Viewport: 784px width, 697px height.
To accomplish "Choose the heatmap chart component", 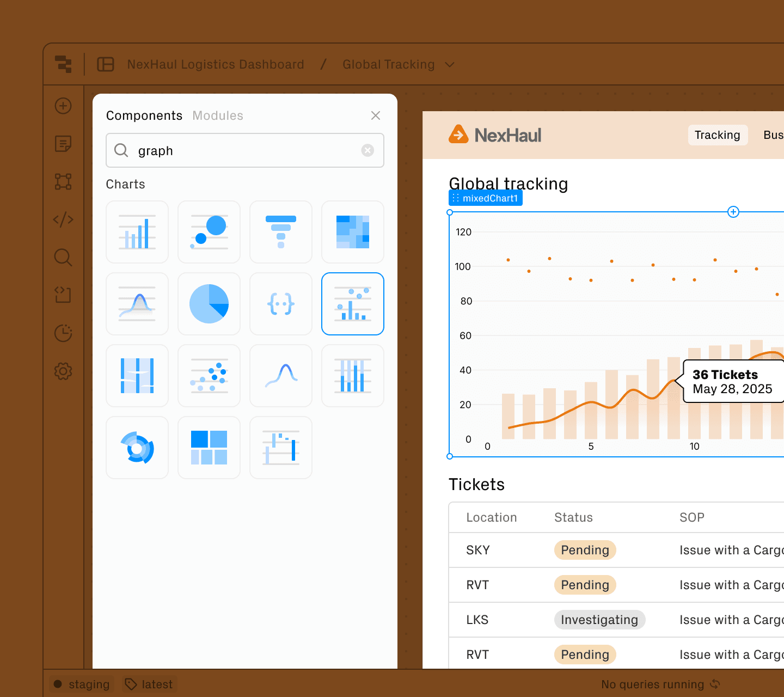I will [353, 232].
